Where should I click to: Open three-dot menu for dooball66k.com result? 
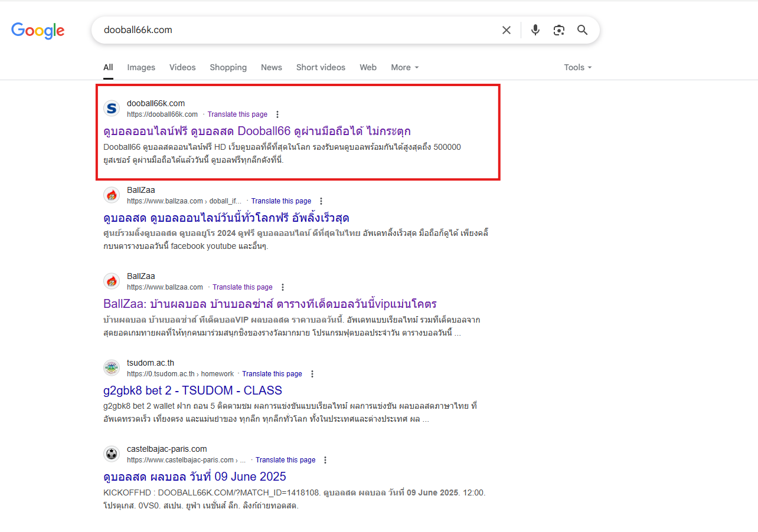point(277,114)
